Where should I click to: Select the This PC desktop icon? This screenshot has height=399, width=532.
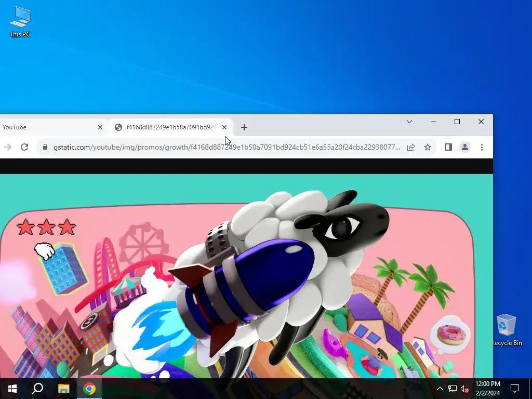tap(20, 22)
